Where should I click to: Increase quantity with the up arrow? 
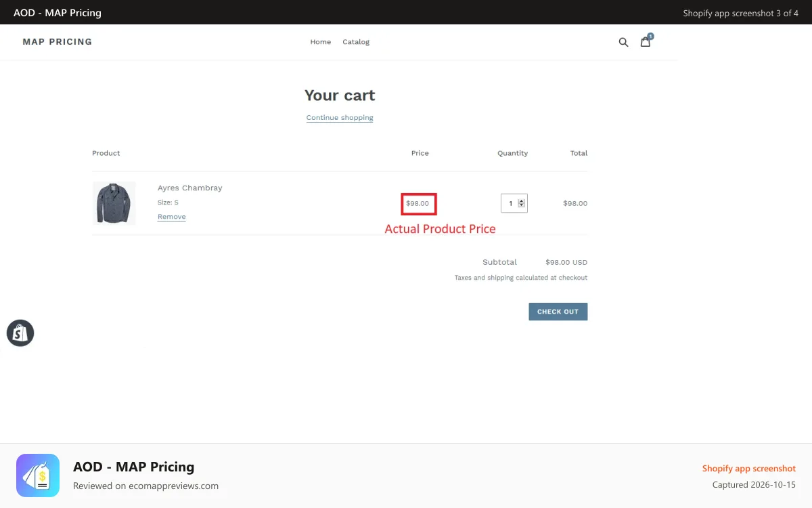521,200
